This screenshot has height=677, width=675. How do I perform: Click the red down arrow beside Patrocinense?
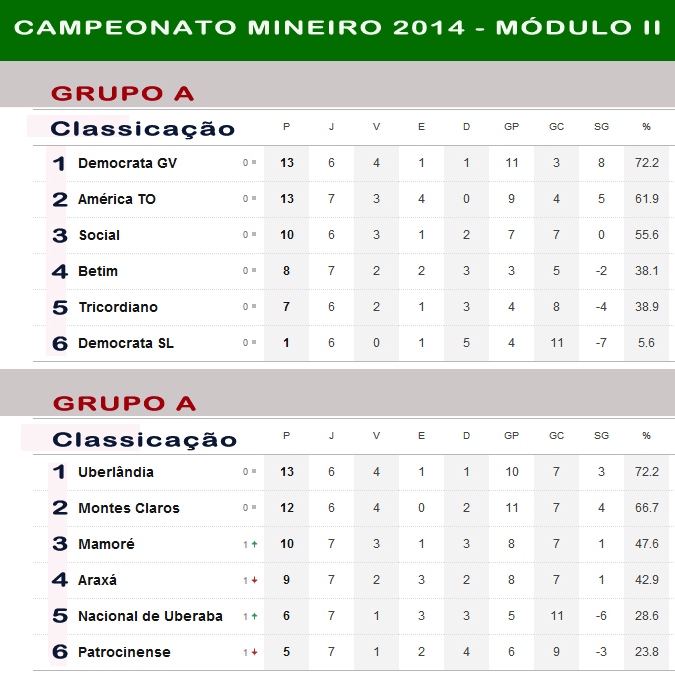pyautogui.click(x=254, y=652)
